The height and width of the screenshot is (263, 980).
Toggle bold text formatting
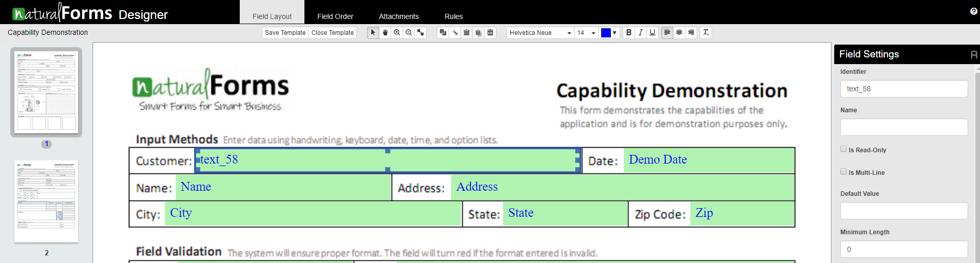coord(629,32)
